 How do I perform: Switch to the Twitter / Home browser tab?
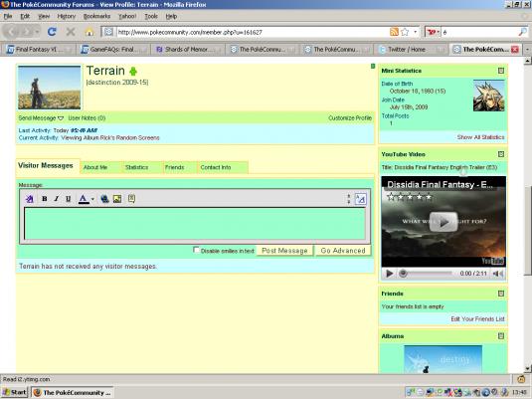411,49
